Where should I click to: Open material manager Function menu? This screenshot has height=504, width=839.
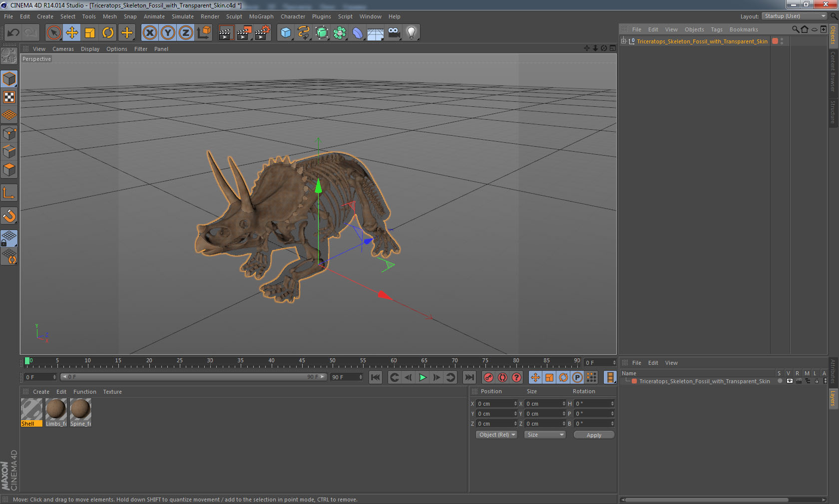(85, 392)
